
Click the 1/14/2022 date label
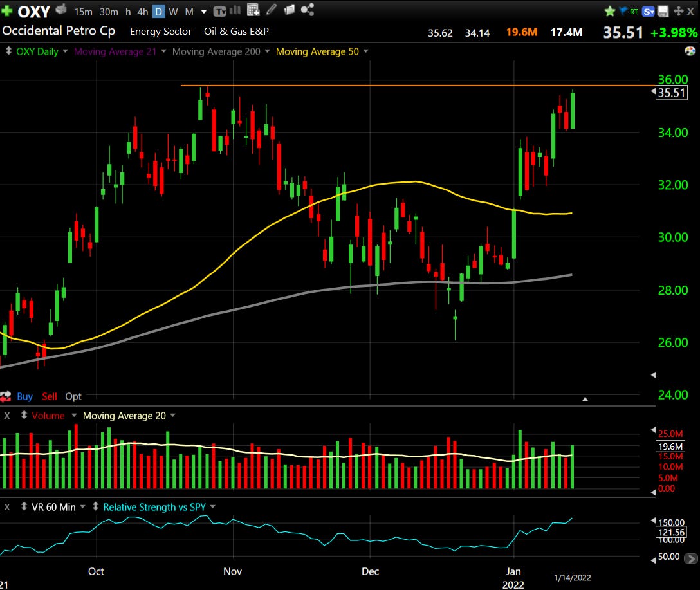pyautogui.click(x=573, y=578)
